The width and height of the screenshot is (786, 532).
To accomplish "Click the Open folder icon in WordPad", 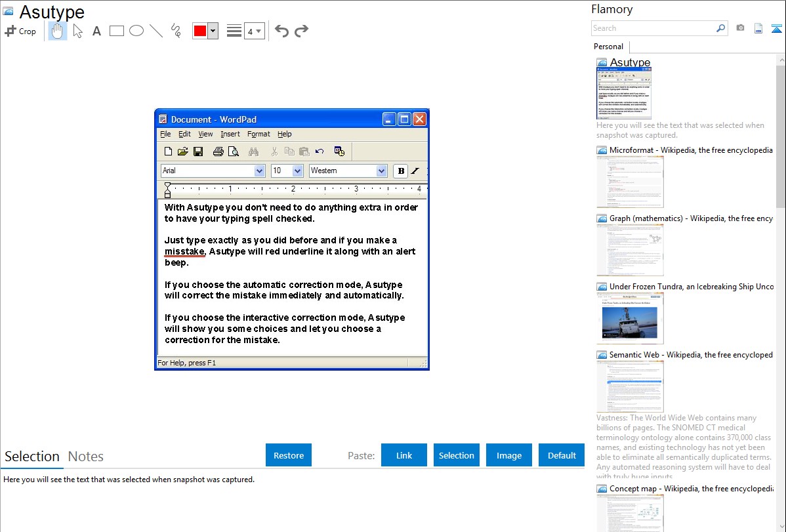I will [x=183, y=152].
